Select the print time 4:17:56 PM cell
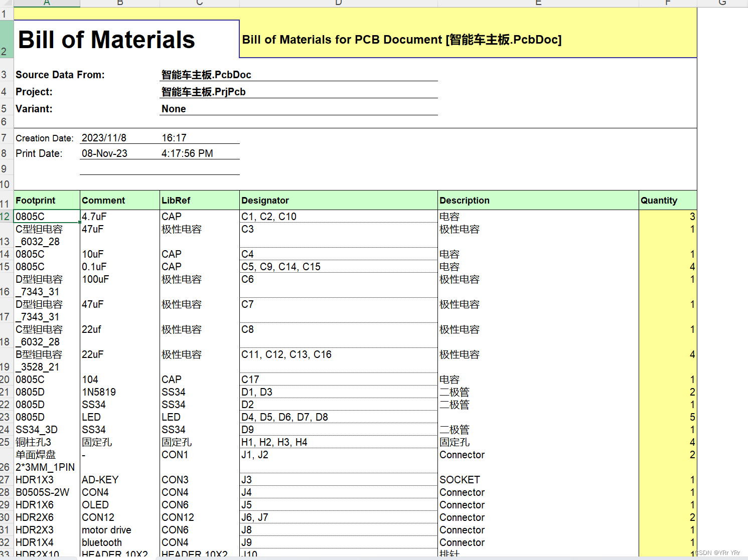 pos(200,153)
